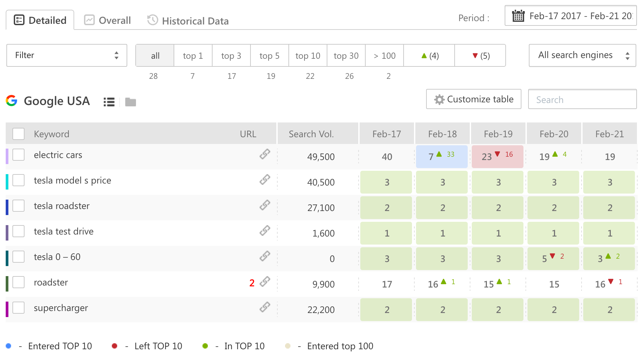
Task: Click the list view icon next to Google USA
Action: click(109, 102)
